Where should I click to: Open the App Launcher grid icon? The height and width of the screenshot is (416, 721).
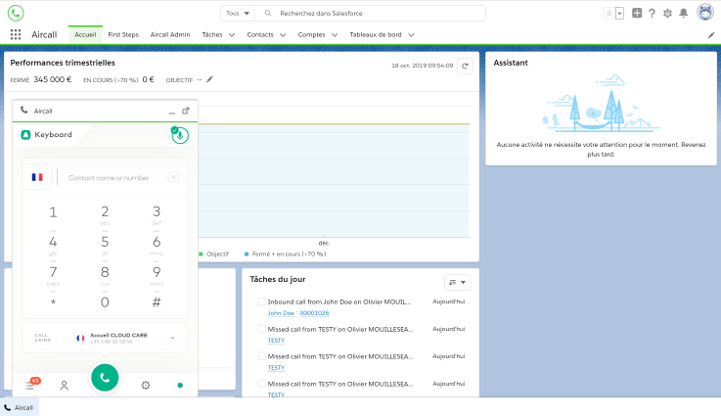(x=16, y=34)
